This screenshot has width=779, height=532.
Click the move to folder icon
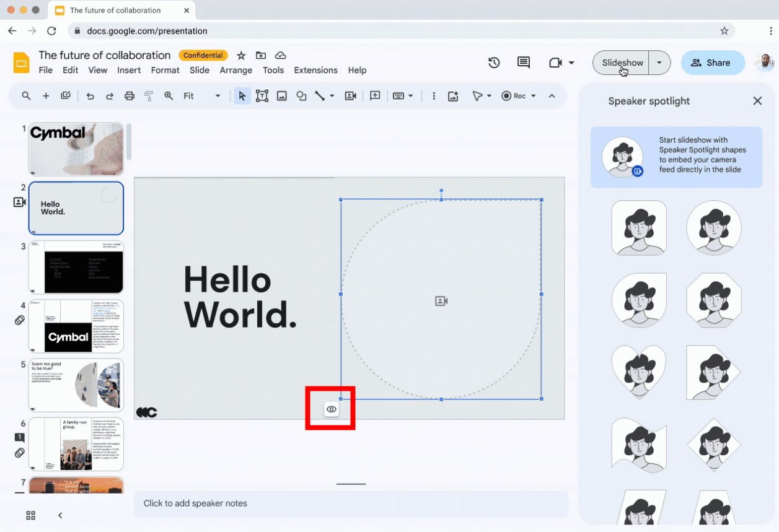(x=261, y=56)
